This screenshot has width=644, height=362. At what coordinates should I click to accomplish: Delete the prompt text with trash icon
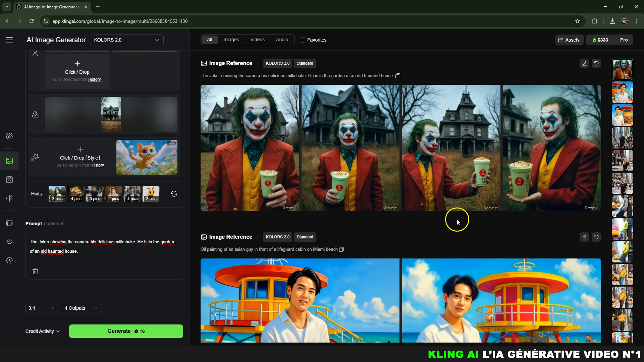(x=35, y=271)
